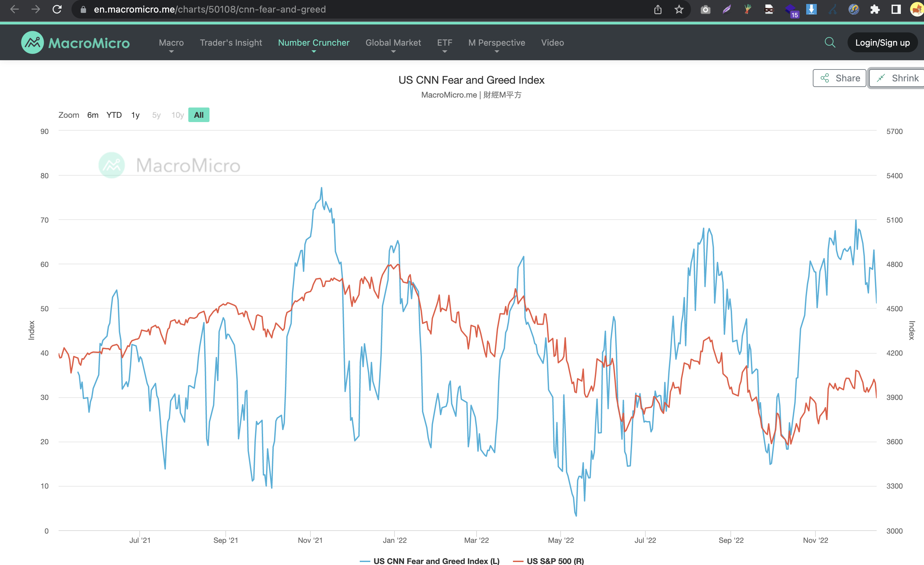Select the 5y zoom option
924x565 pixels.
[x=157, y=115]
